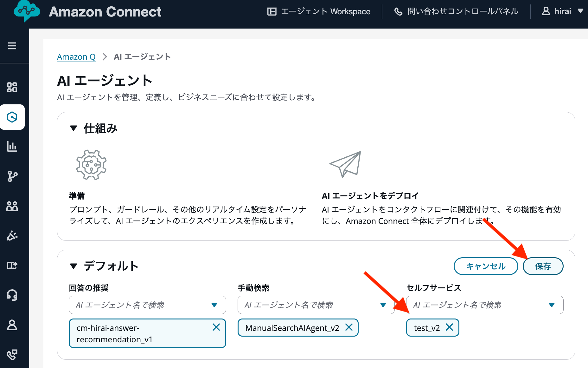The image size is (588, 368).
Task: Open the hirai user account menu
Action: tap(563, 11)
